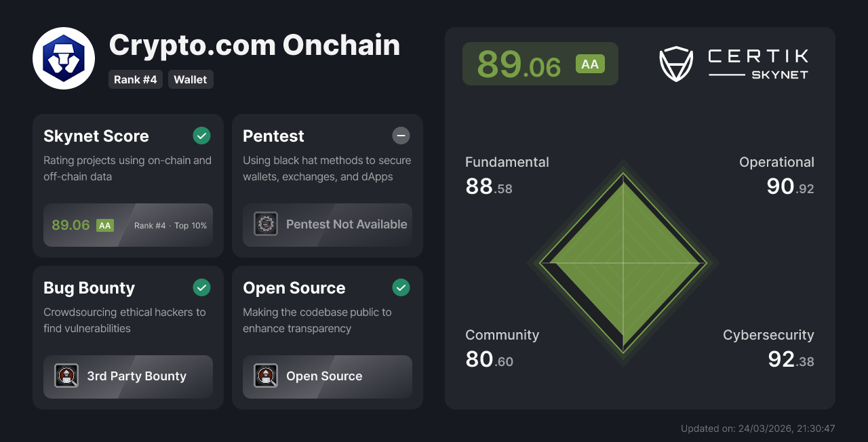Screen dimensions: 868x442
Task: Click the AA grade badge beside 89.06
Action: (590, 64)
